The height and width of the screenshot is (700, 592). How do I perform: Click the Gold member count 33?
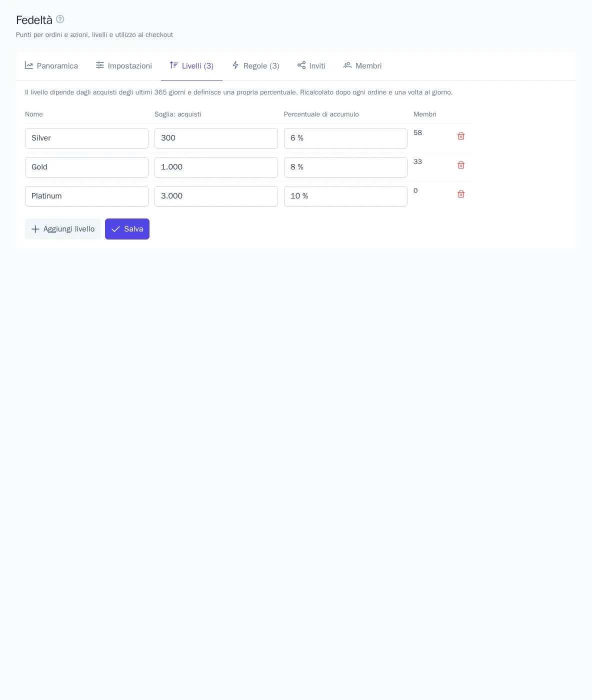pyautogui.click(x=417, y=162)
